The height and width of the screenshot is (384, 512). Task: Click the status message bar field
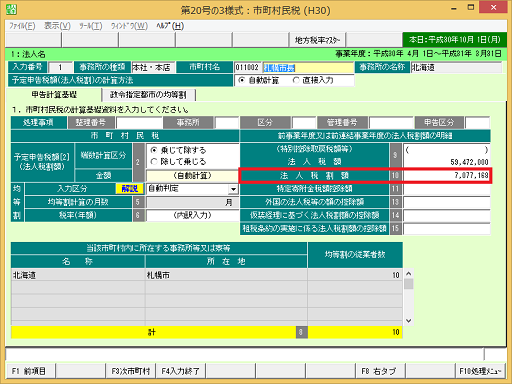pyautogui.click(x=245, y=354)
